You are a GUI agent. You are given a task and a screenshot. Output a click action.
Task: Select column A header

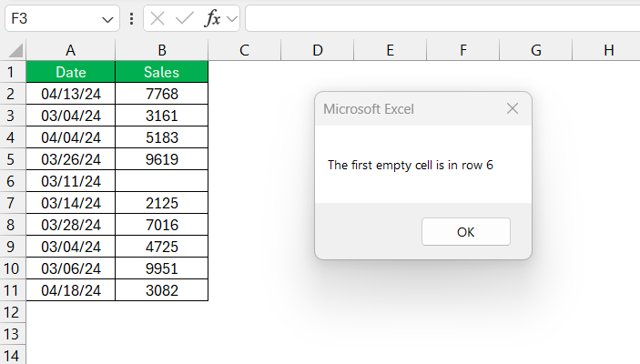coord(71,50)
